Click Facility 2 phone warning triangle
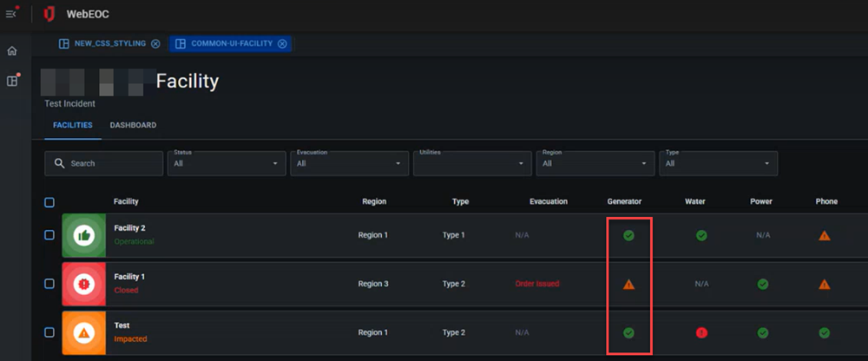This screenshot has width=868, height=361. [x=825, y=236]
